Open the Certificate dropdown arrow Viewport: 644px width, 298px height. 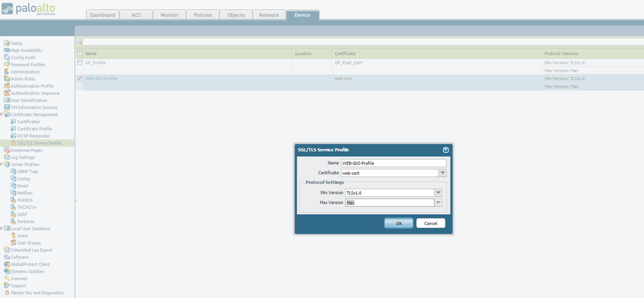442,173
